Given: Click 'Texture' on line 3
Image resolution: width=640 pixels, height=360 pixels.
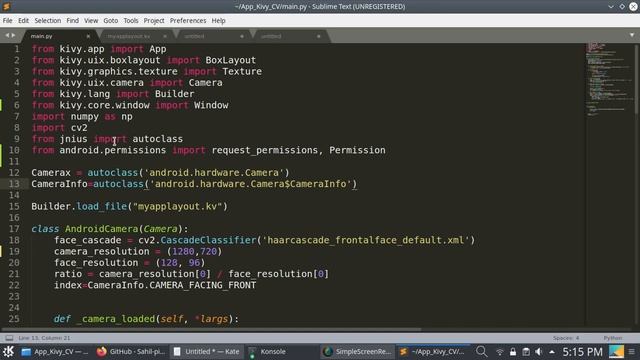Looking at the screenshot, I should pos(242,71).
